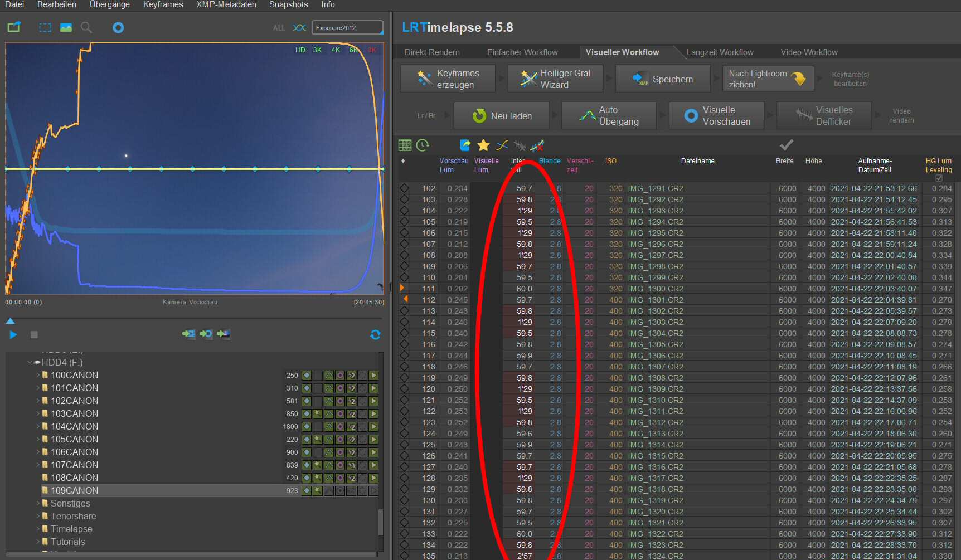Click the dashed rectangle crop icon
The height and width of the screenshot is (560, 961).
(x=45, y=27)
